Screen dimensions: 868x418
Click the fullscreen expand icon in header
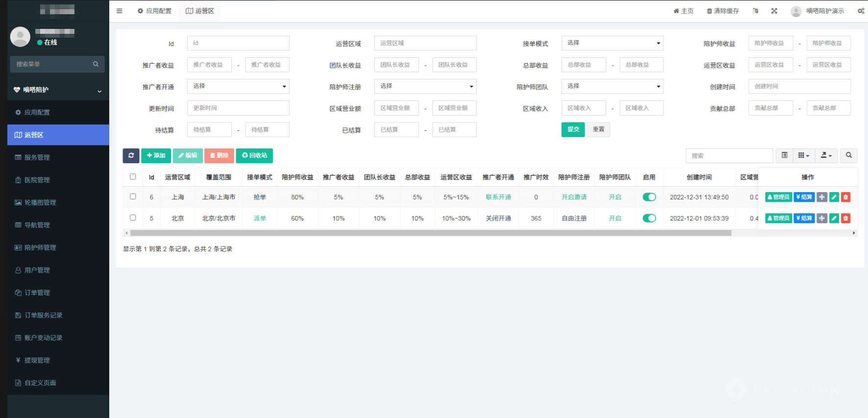pos(774,11)
